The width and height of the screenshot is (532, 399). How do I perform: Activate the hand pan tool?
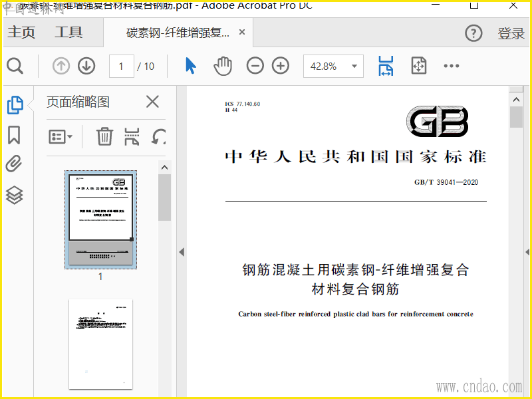pyautogui.click(x=223, y=66)
